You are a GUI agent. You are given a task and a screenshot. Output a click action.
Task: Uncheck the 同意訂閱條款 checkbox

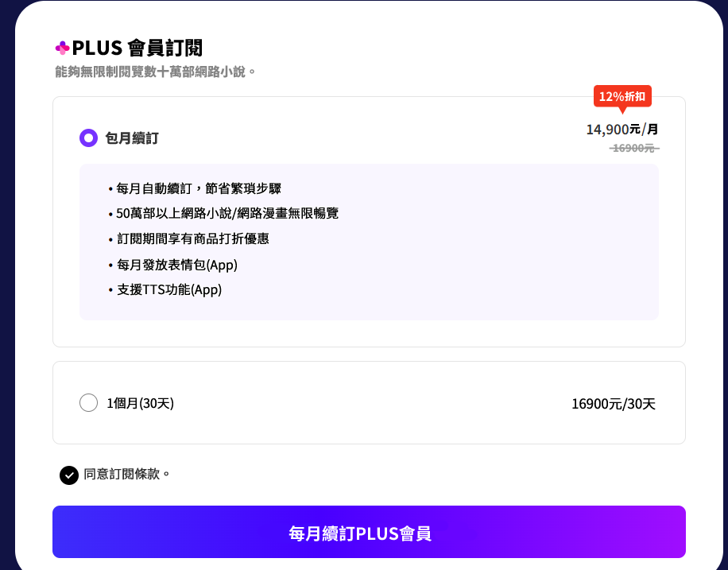point(69,475)
